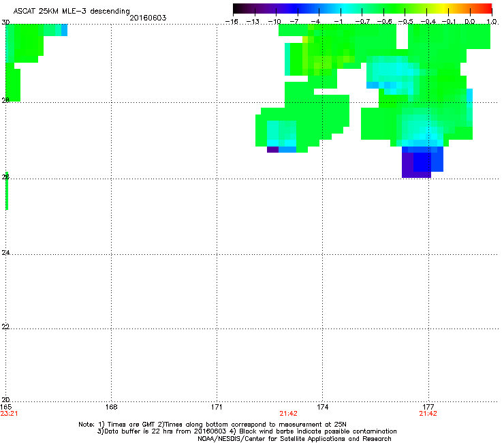This screenshot has width=504, height=443.
Task: Click the light blue cell at the top near longitude 166.5
Action: pos(64,30)
